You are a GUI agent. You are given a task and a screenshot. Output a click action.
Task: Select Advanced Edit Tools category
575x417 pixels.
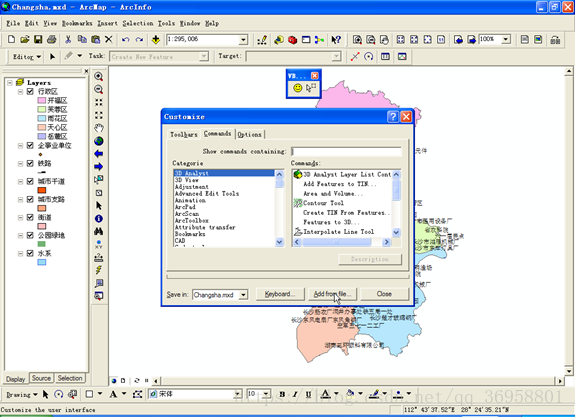(207, 194)
